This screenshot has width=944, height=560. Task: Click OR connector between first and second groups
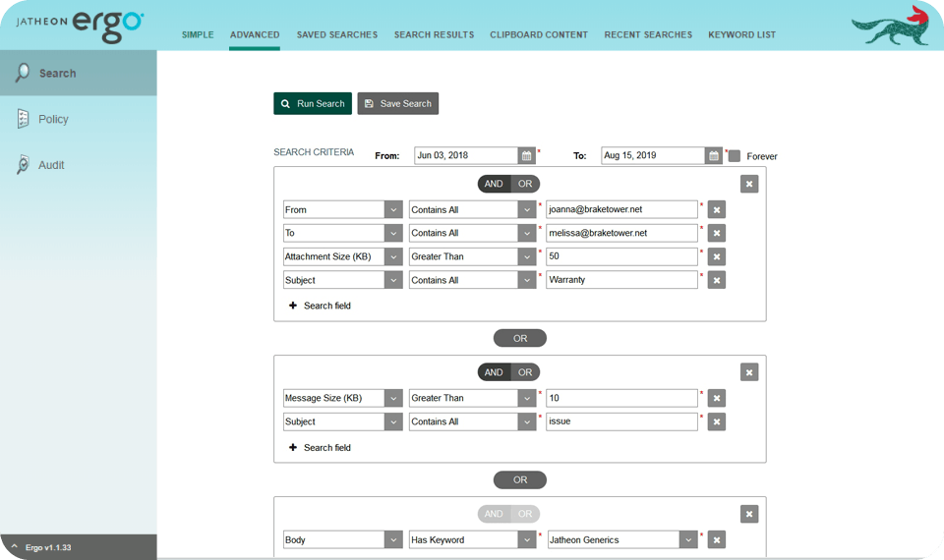pos(520,338)
